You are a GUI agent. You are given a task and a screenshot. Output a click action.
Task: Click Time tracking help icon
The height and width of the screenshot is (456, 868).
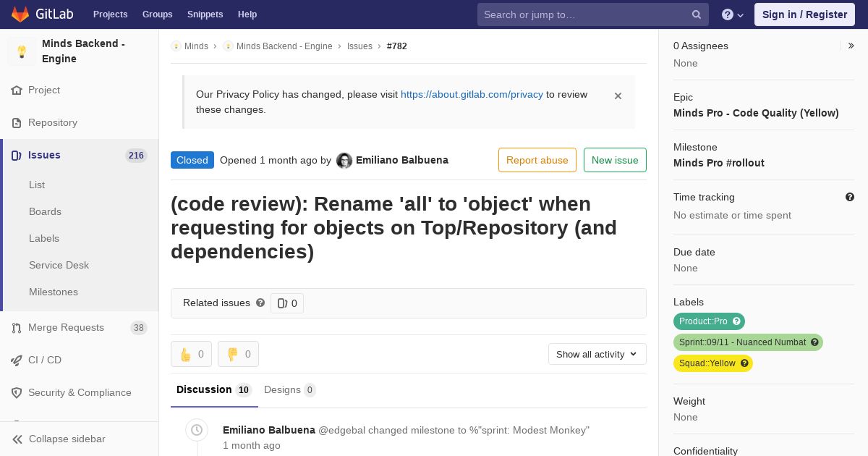click(x=850, y=197)
